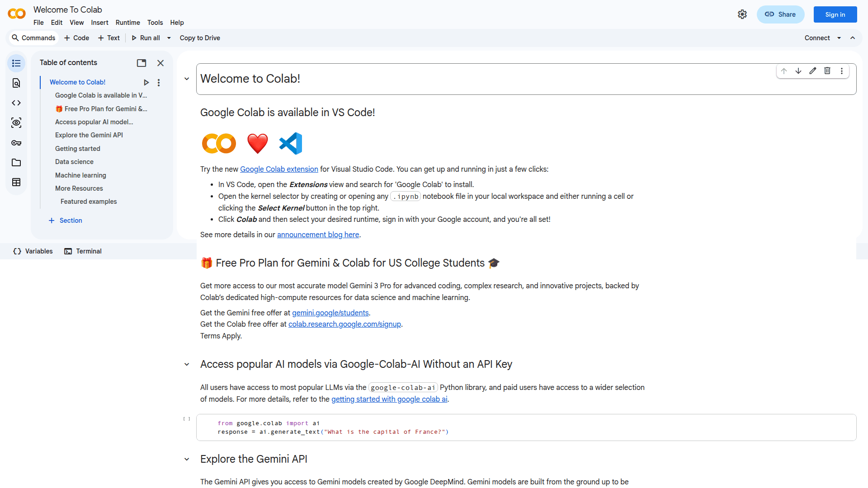Click the Sign in button
Screen dimensions: 868x488
pyautogui.click(x=835, y=14)
